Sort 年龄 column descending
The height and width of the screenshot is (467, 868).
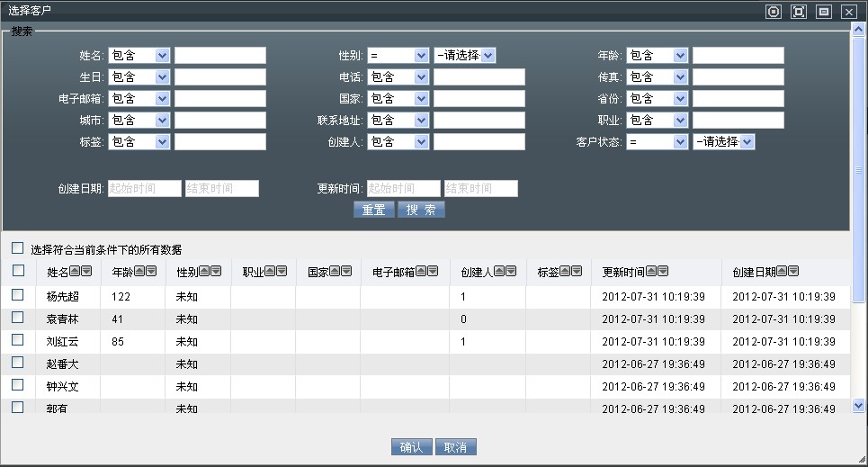[x=151, y=272]
